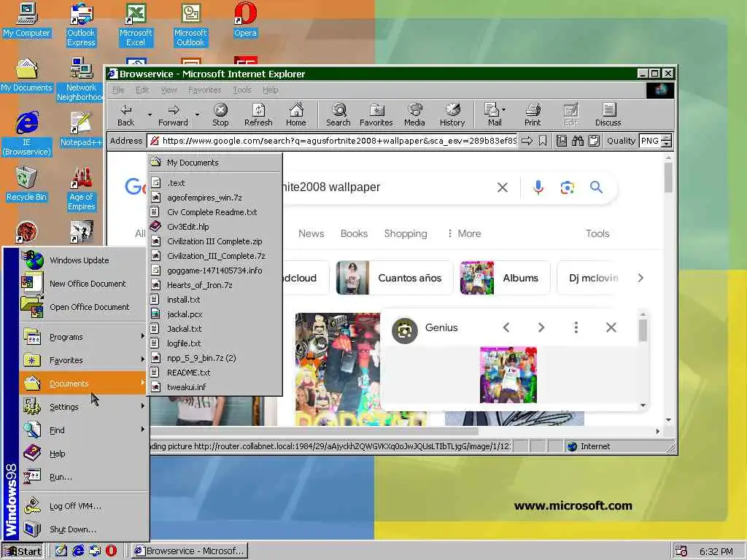Image resolution: width=747 pixels, height=560 pixels.
Task: Open the Forward button history dropdown arrow
Action: 197,114
